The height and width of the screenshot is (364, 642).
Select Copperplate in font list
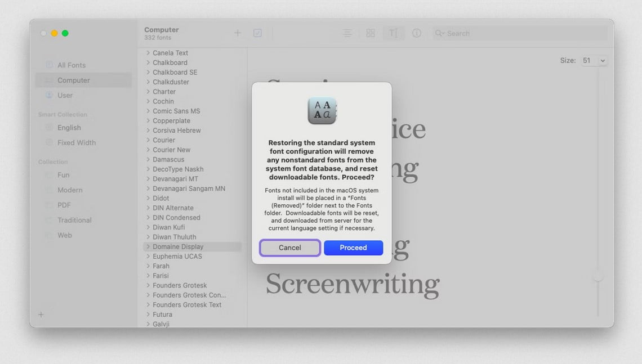tap(172, 120)
